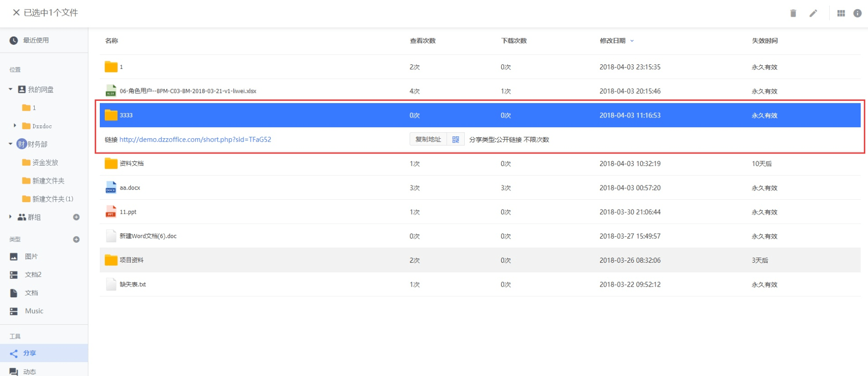Click folder icon of share row 1
Screen dimensions: 868x376
click(x=111, y=67)
